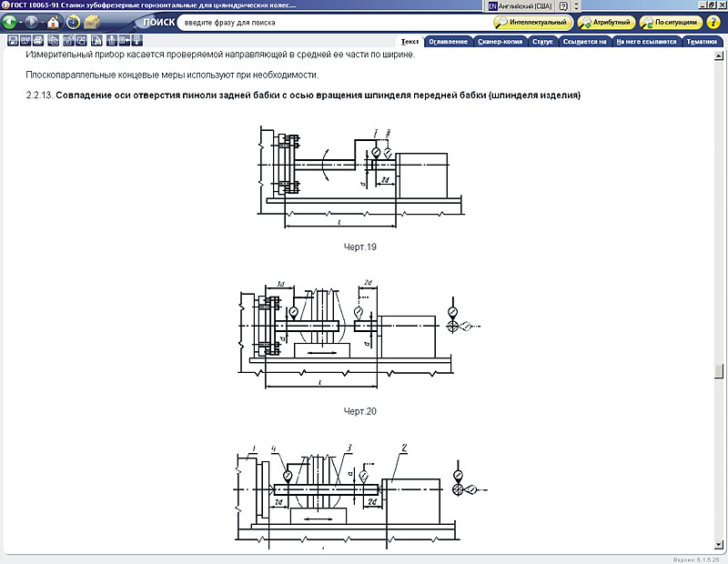Open the history clock icon

pos(73,22)
